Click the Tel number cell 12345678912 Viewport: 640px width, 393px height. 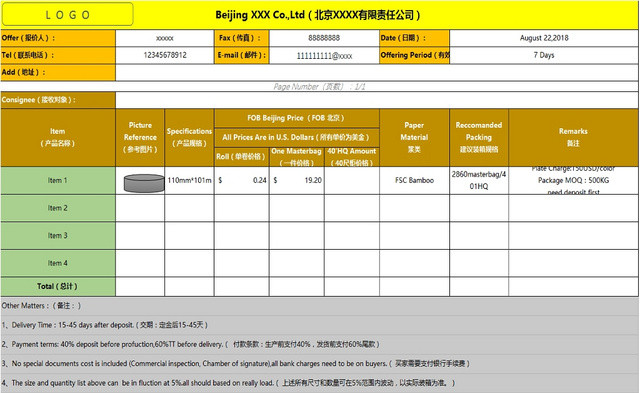point(165,55)
